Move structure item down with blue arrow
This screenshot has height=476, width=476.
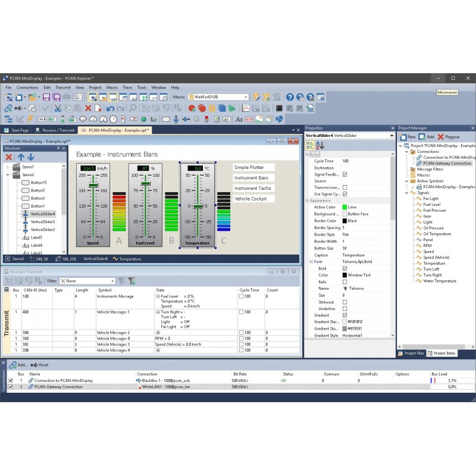pos(31,157)
